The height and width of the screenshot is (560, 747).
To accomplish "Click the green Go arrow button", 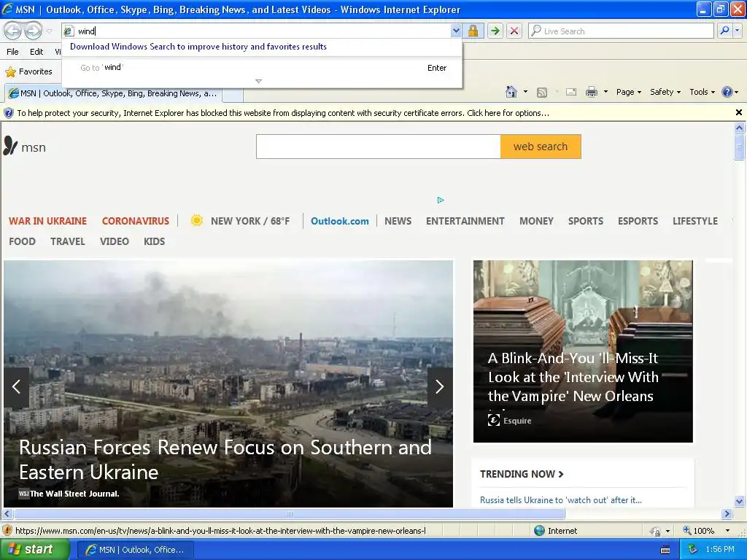I will point(495,31).
